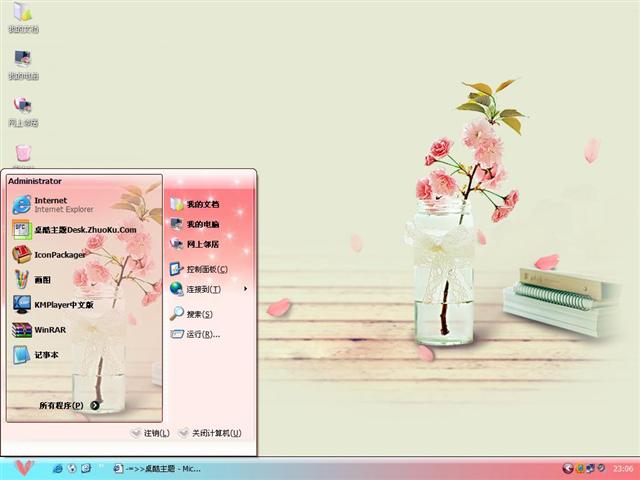Expand 所有程序(P) all programs
Viewport: 640px width, 480px height.
point(69,405)
